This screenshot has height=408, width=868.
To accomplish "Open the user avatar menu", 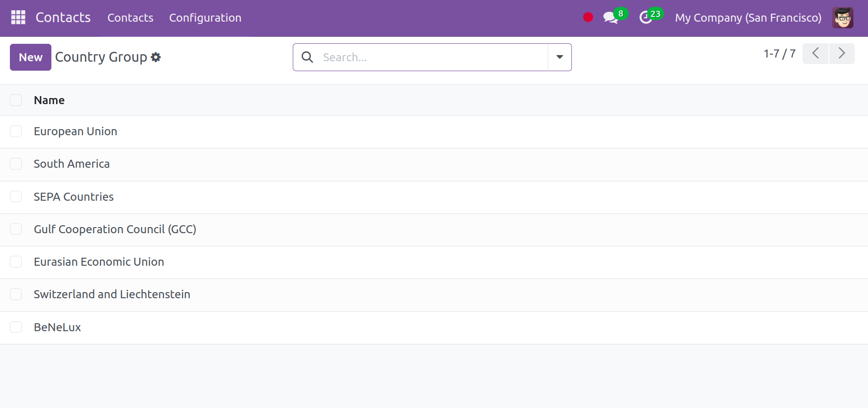I will [843, 18].
